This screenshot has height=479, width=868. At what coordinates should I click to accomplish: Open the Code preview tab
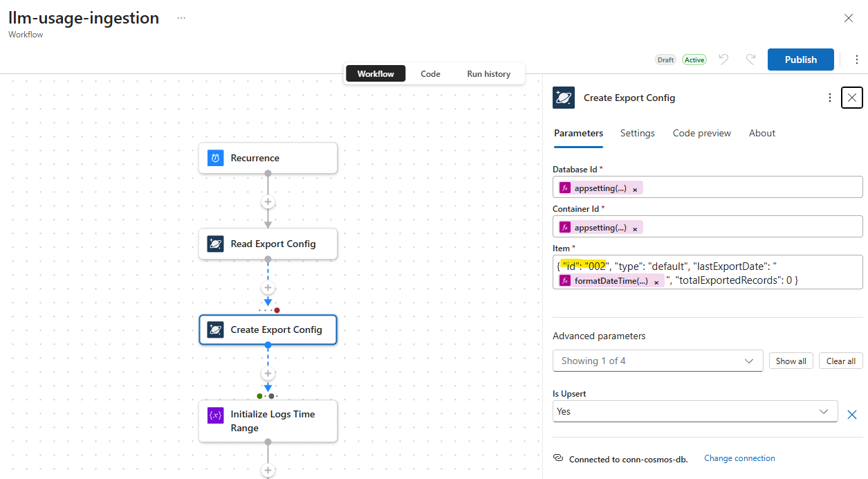[x=702, y=133]
